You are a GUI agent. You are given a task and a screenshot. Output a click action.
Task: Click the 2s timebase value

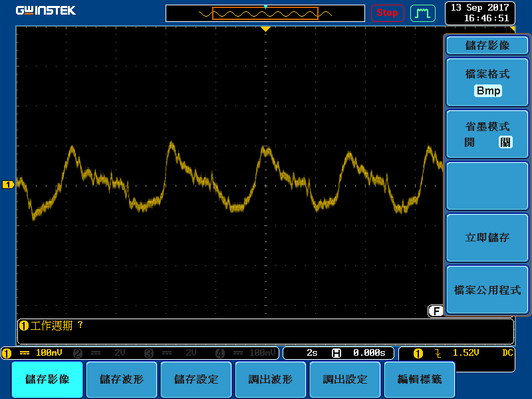[x=312, y=353]
